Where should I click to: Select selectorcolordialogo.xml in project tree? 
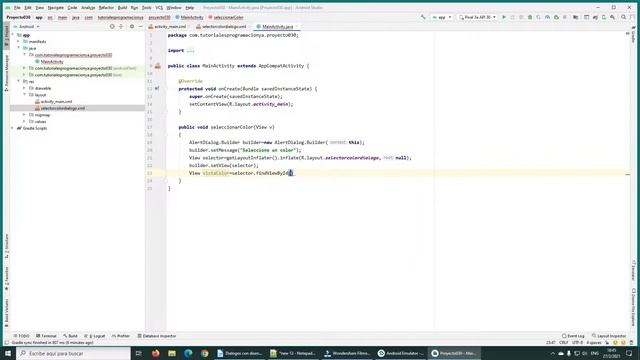62,108
